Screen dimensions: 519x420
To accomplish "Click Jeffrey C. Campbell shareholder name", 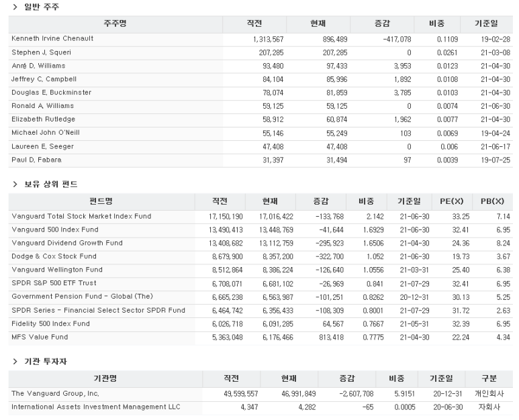I will [44, 79].
